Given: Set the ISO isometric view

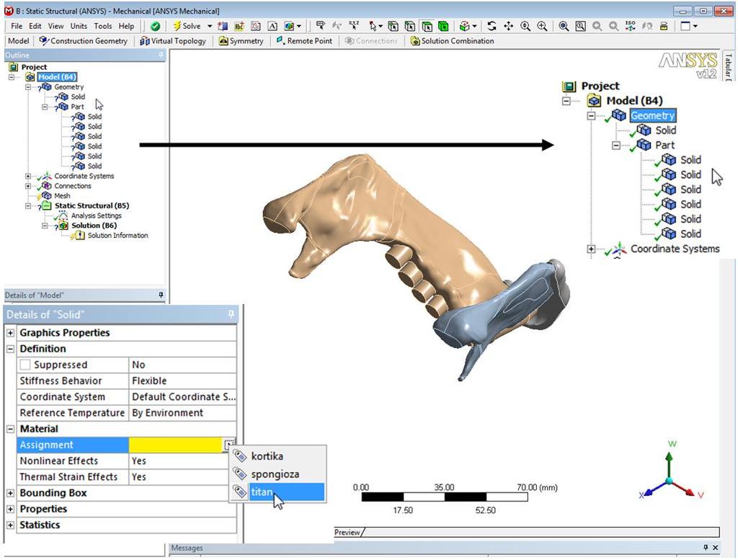Looking at the screenshot, I should pos(631,27).
